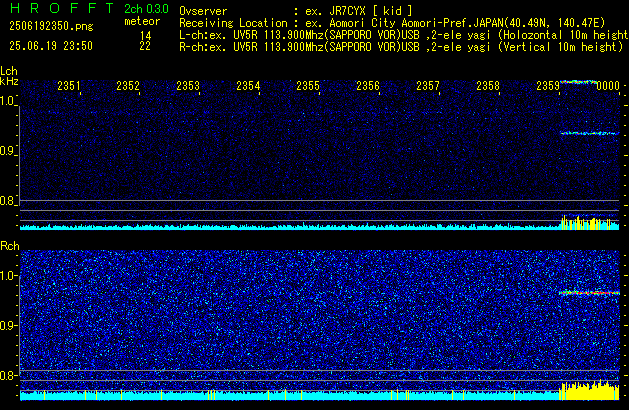This screenshot has height=410, width=629.
Task: Click the Rch 0.8 frequency label
Action: tap(7, 375)
